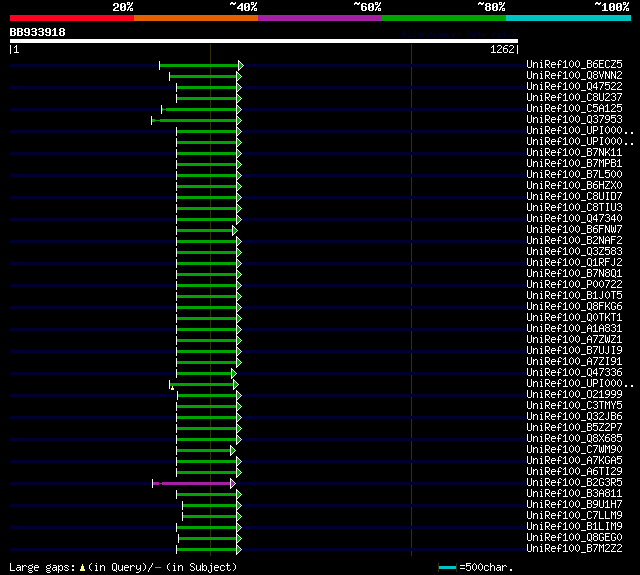Open hit UniRef100_B6ECZ5
Screen dimensions: 640x575
[574, 64]
